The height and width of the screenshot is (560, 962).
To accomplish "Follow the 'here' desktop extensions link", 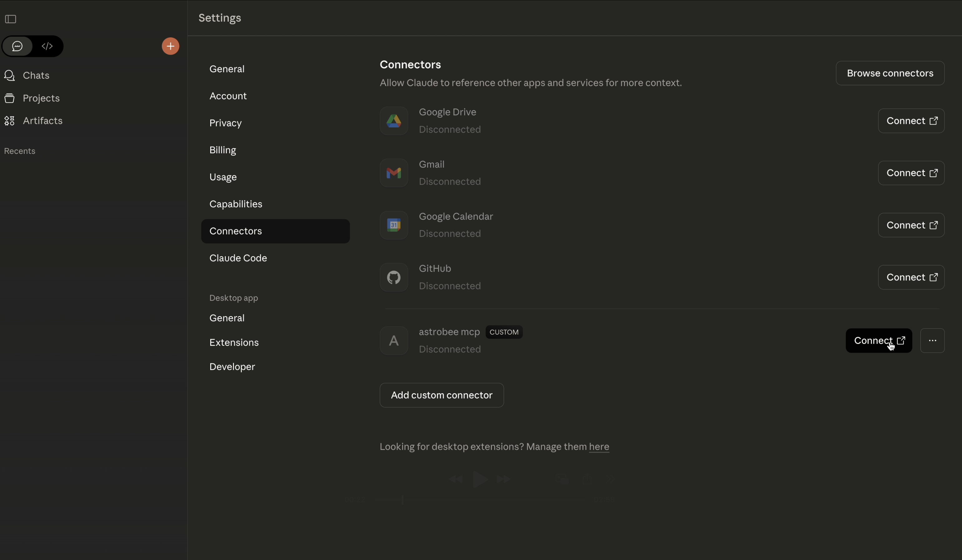I will coord(598,447).
